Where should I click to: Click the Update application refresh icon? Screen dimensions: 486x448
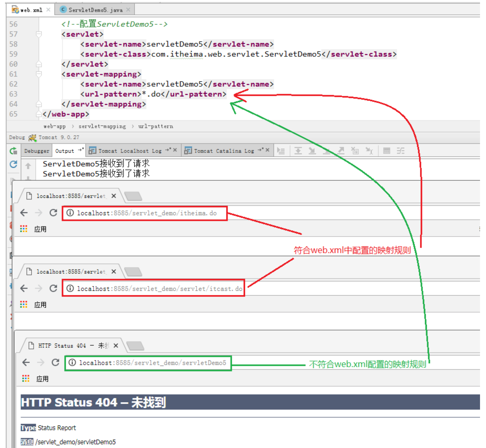(x=13, y=164)
